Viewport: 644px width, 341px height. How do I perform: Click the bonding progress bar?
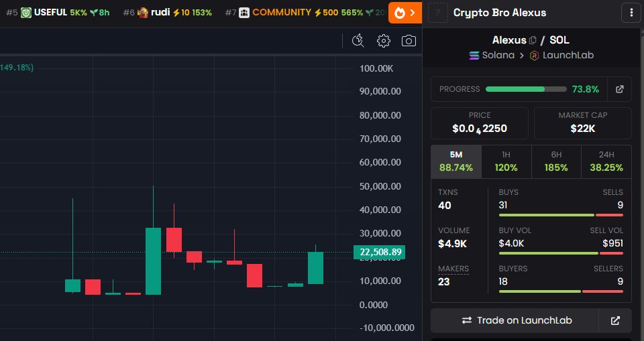pos(526,89)
